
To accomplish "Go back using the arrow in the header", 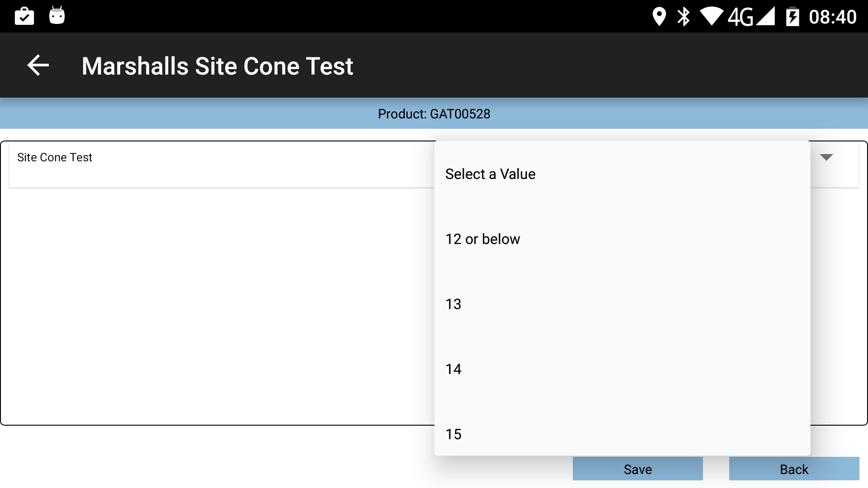I will 38,66.
